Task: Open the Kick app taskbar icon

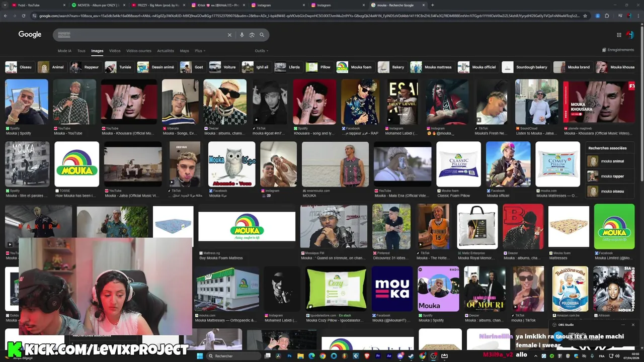Action: click(x=356, y=356)
